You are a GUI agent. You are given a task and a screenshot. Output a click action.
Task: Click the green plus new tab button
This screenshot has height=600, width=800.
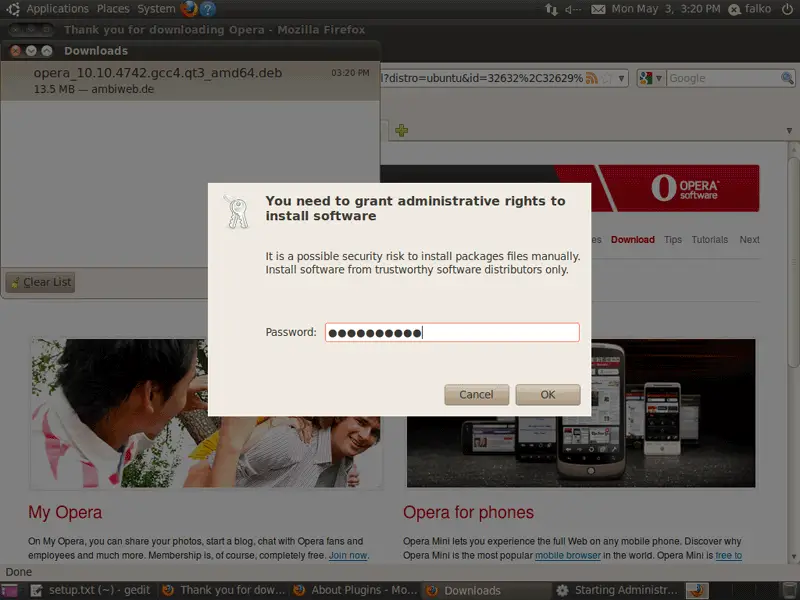click(x=402, y=130)
